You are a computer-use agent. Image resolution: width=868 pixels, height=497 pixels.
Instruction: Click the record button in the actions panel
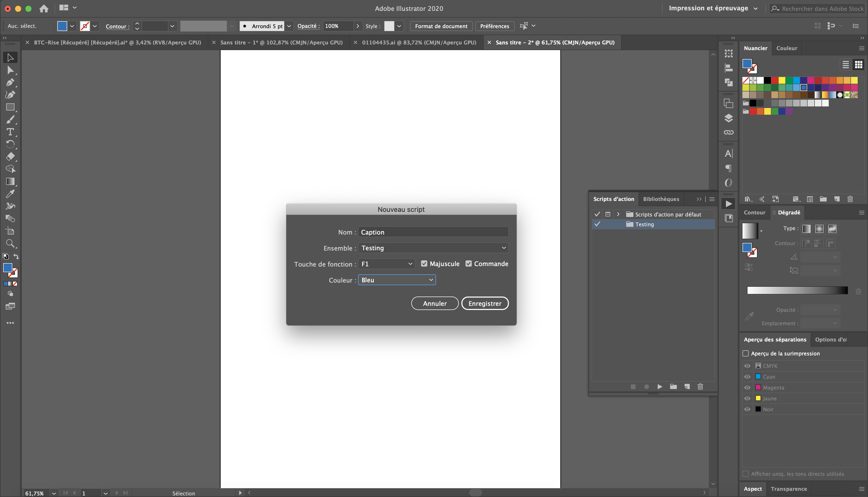[x=646, y=386]
